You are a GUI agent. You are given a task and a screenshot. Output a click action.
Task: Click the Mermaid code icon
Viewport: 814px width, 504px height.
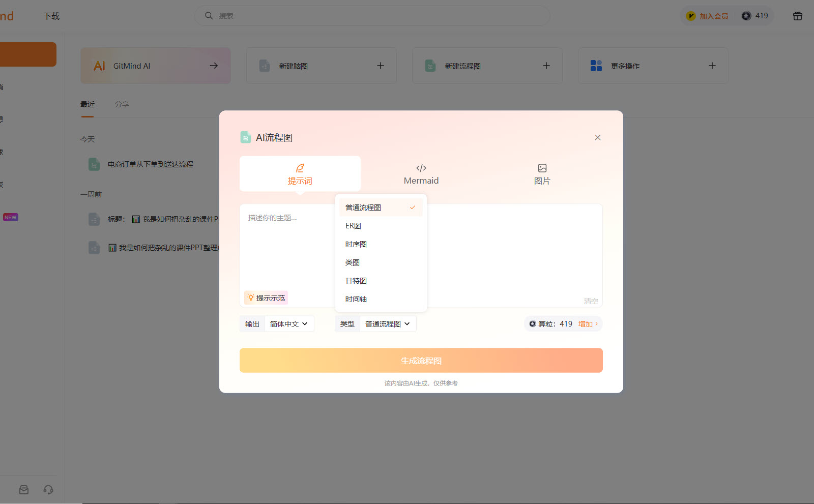click(421, 168)
